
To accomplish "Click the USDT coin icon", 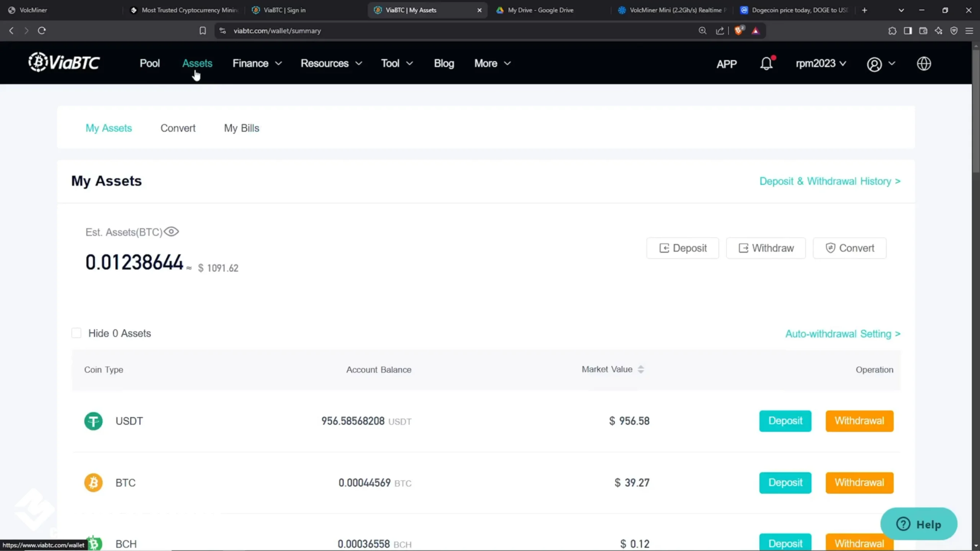I will point(93,421).
